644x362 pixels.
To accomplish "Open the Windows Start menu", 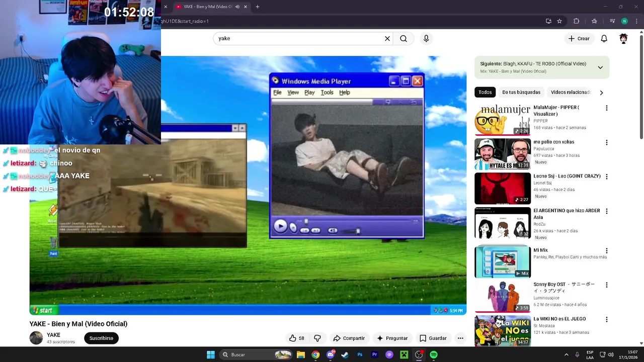I will 211,354.
